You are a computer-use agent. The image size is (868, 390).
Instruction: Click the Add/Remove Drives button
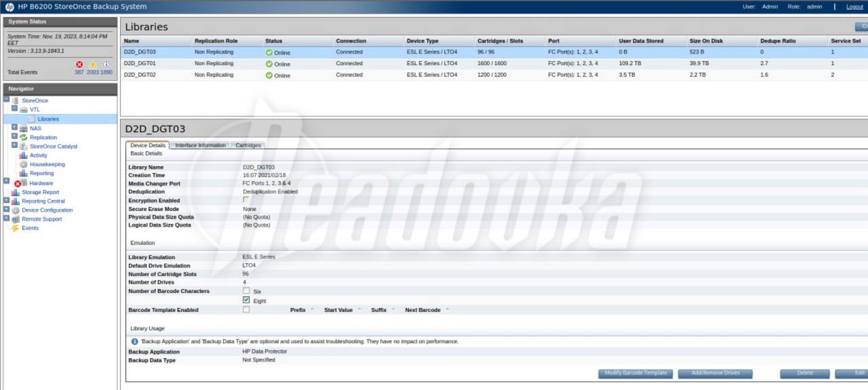(x=715, y=373)
